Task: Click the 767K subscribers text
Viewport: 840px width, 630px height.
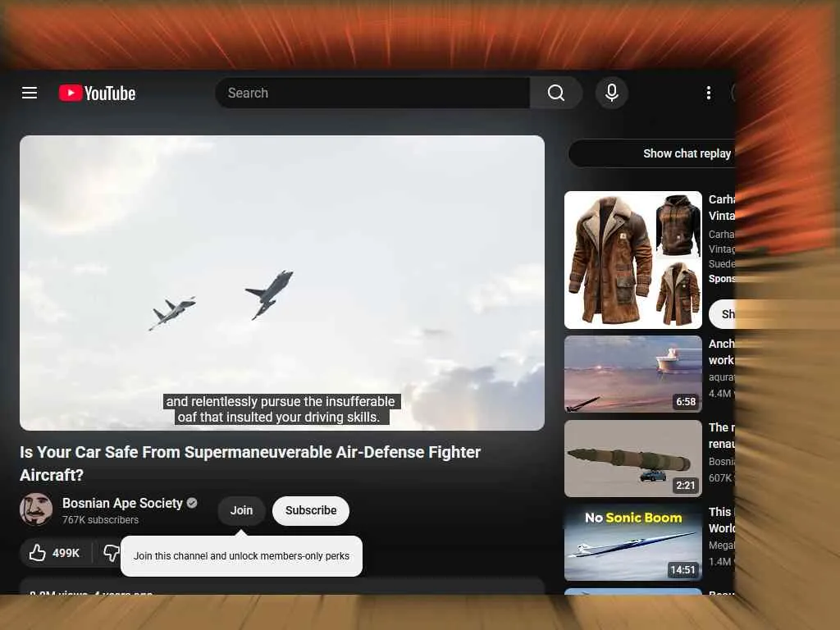Action: coord(100,520)
